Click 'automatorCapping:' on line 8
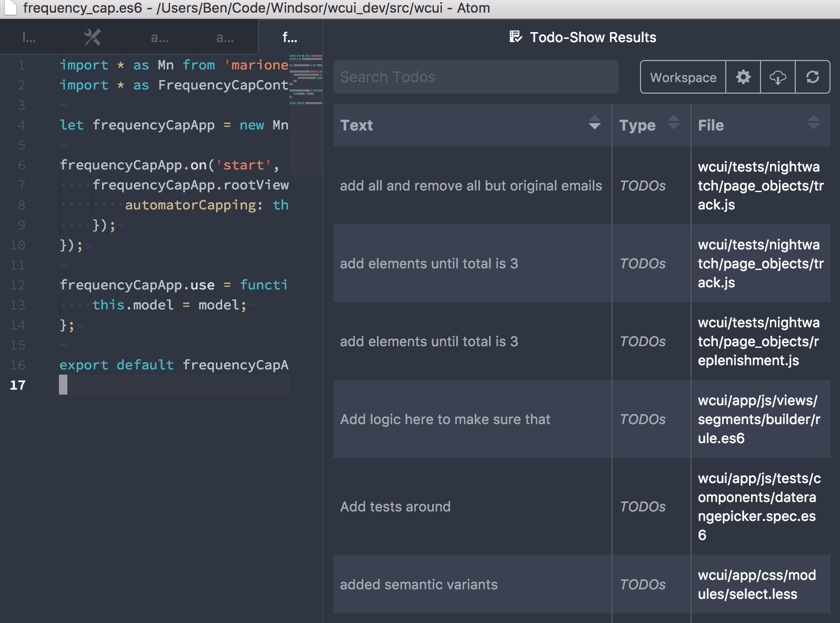Screen dimensions: 840x623 [194, 205]
